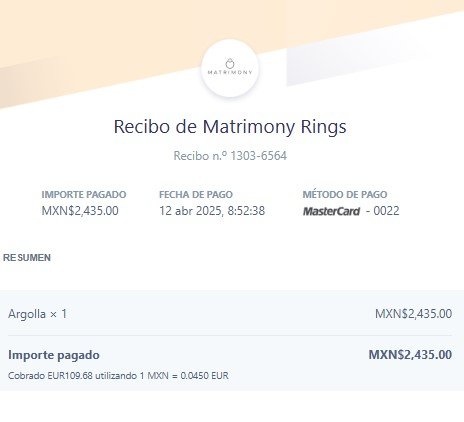Image resolution: width=464 pixels, height=422 pixels.
Task: Click the FECHA DE PAGO header
Action: coord(196,195)
